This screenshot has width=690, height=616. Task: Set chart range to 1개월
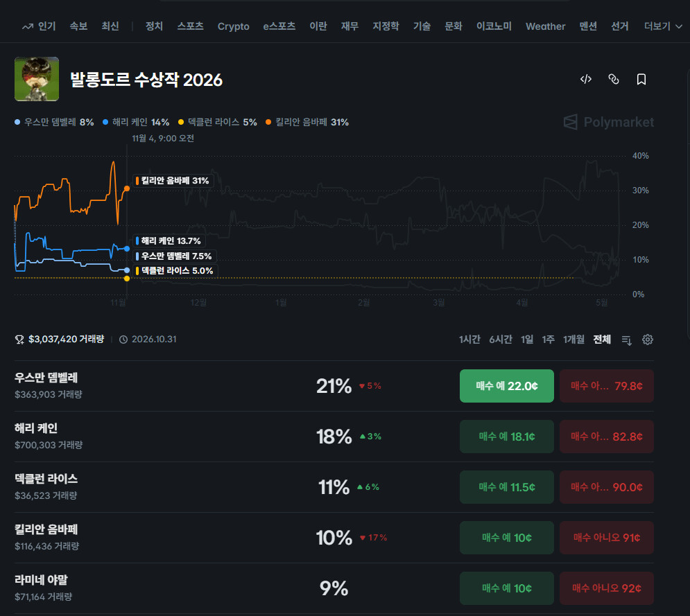coord(573,340)
